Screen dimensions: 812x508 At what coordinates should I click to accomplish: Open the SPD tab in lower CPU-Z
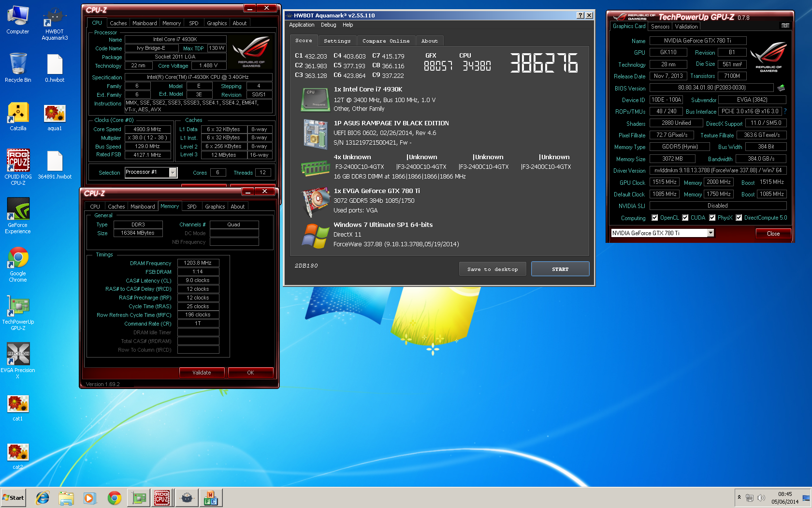pos(192,207)
